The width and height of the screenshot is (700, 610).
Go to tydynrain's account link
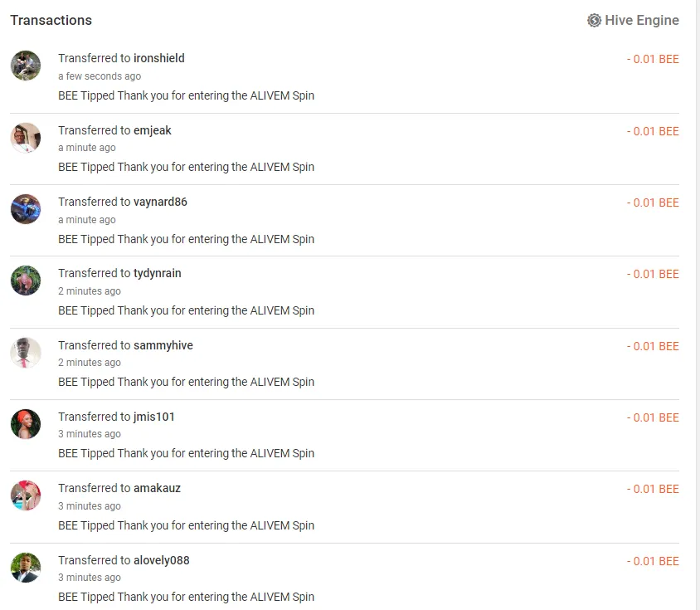[x=158, y=273]
